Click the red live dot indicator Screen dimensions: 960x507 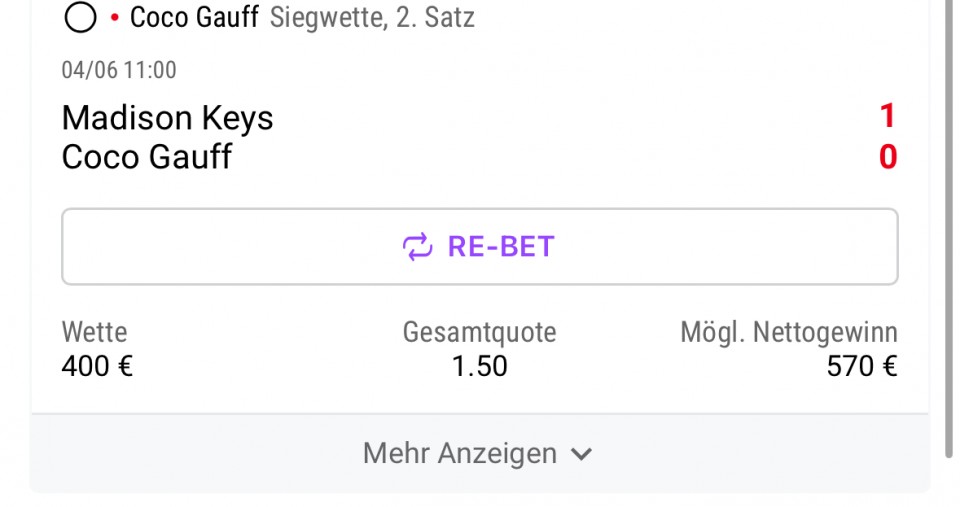(x=114, y=18)
